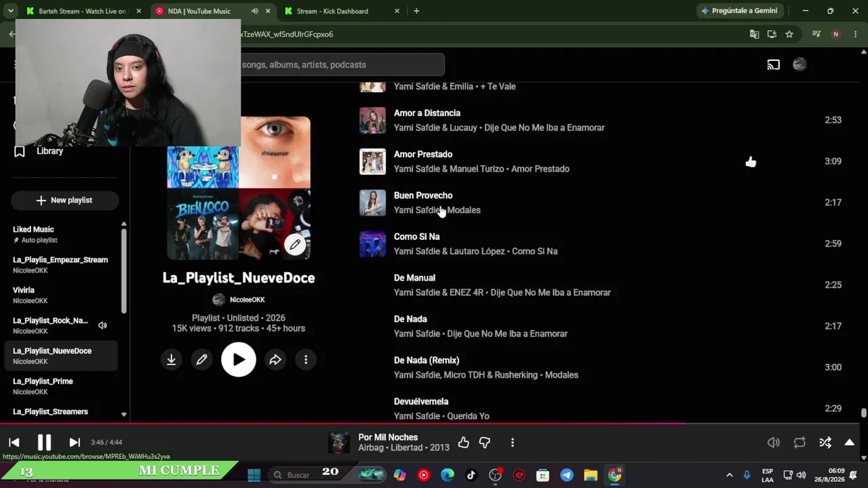Open the Chrome profile N avatar
The image size is (868, 488).
point(835,35)
